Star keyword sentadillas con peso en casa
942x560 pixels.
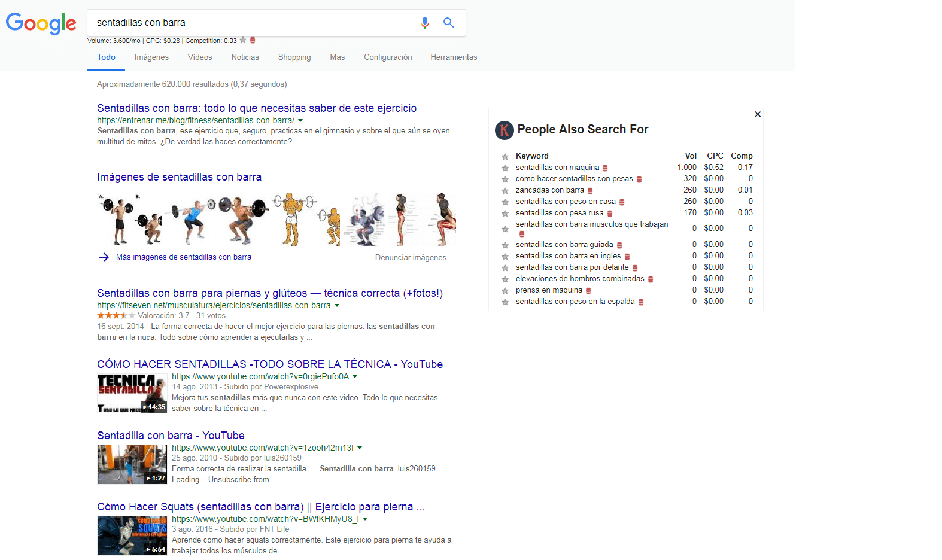coord(505,202)
